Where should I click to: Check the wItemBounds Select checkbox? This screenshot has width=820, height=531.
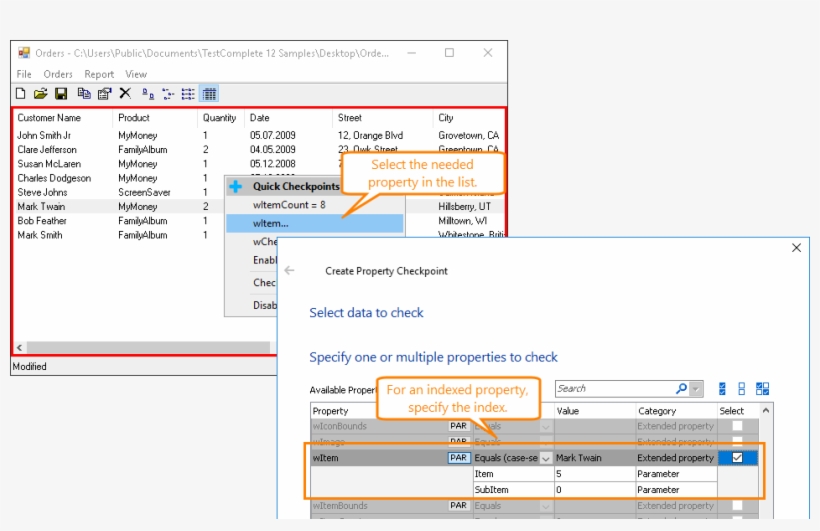737,506
